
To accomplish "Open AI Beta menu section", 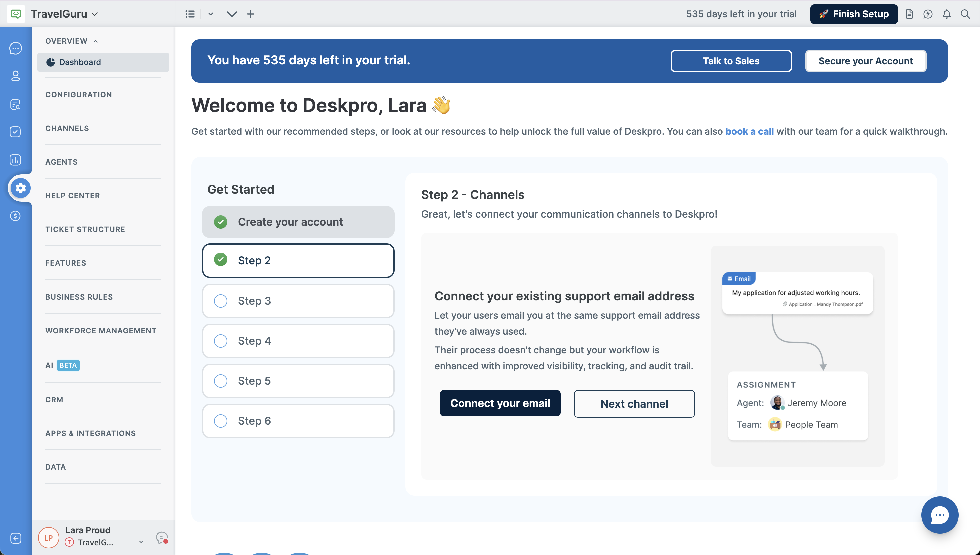I will (62, 365).
